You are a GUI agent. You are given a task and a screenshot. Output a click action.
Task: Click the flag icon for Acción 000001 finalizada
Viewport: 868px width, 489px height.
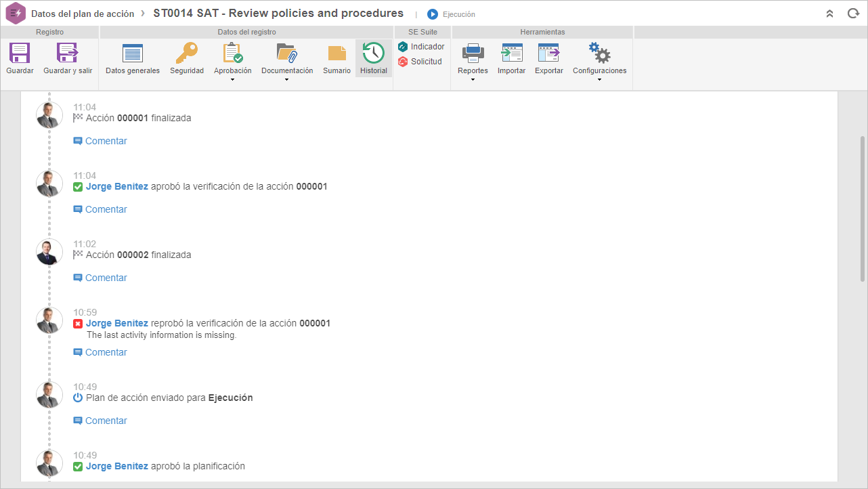coord(78,118)
